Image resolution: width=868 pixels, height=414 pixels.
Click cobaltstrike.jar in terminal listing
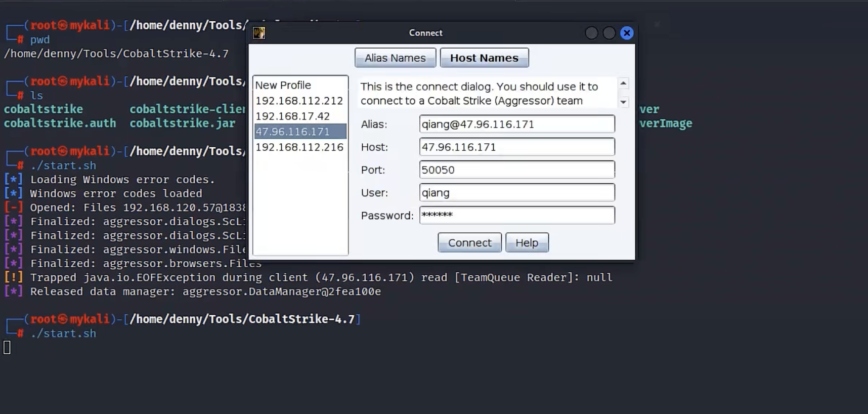pyautogui.click(x=182, y=123)
